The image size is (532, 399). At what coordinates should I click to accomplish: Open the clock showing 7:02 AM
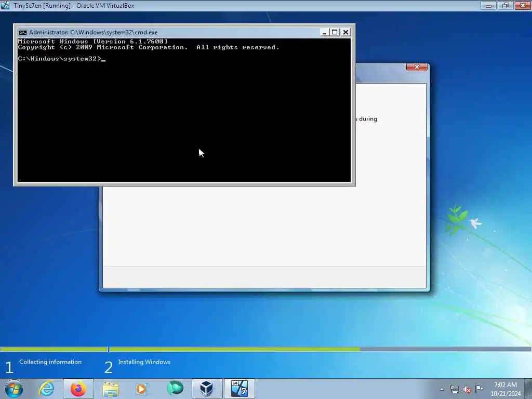(x=505, y=389)
